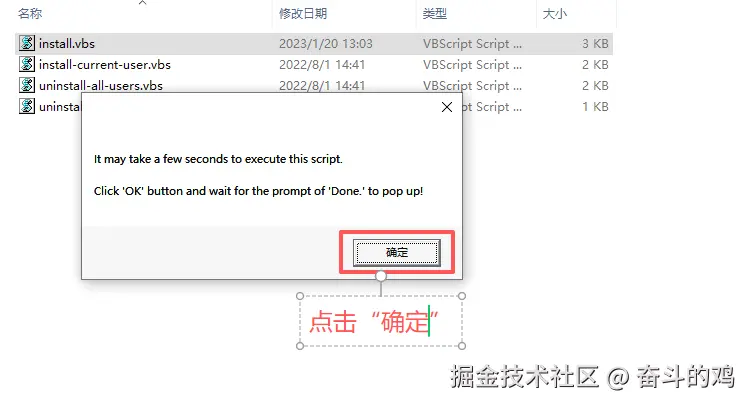The width and height of the screenshot is (750, 405).
Task: Confirm the dialog with the 确定 button
Action: click(397, 252)
